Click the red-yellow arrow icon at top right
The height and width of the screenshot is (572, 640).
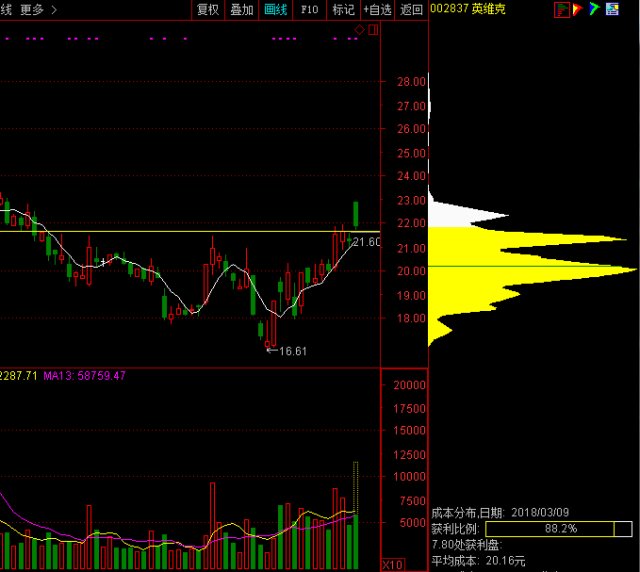(578, 9)
